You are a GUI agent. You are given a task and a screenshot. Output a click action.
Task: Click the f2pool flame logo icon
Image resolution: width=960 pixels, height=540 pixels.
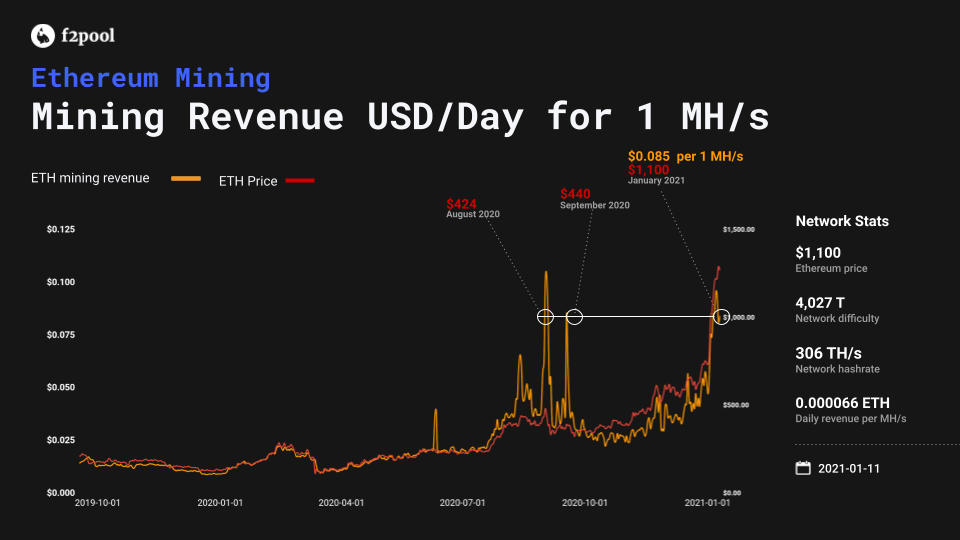tap(43, 36)
